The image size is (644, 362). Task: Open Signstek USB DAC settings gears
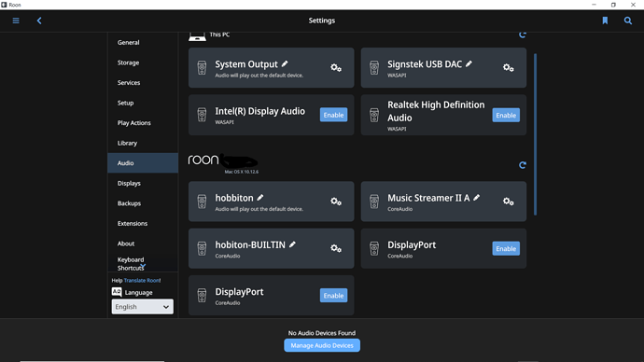pos(509,68)
